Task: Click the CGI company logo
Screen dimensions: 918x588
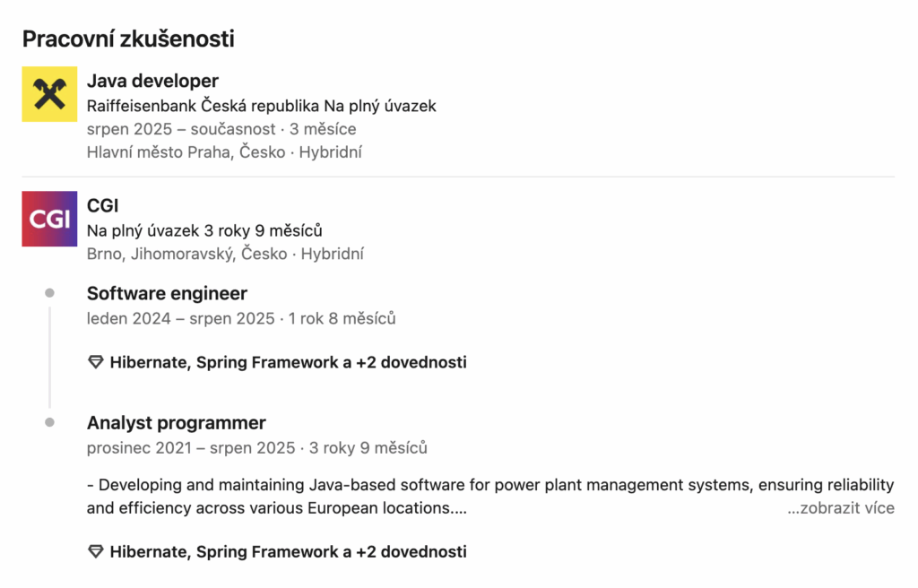Action: tap(49, 219)
